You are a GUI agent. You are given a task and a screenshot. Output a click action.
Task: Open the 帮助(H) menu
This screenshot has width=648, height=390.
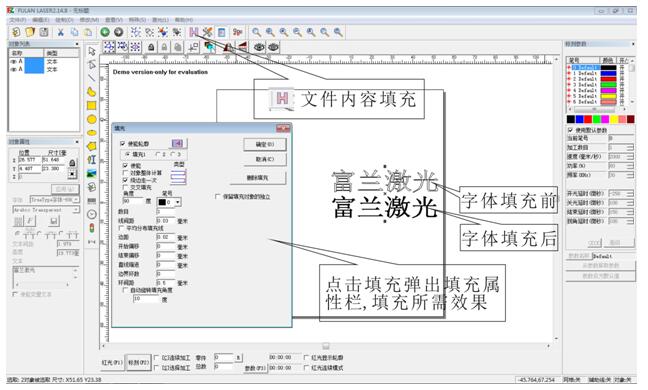184,20
